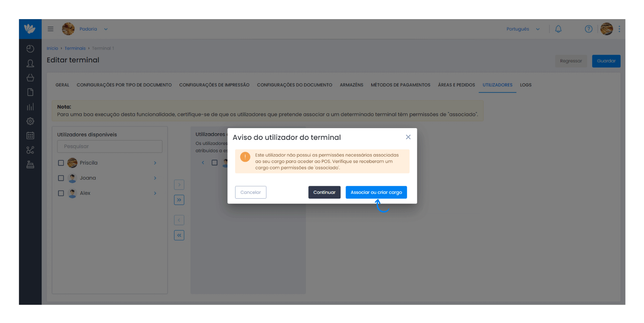Open Configurações por tipo de documento tab
The image size is (644, 323).
[124, 85]
